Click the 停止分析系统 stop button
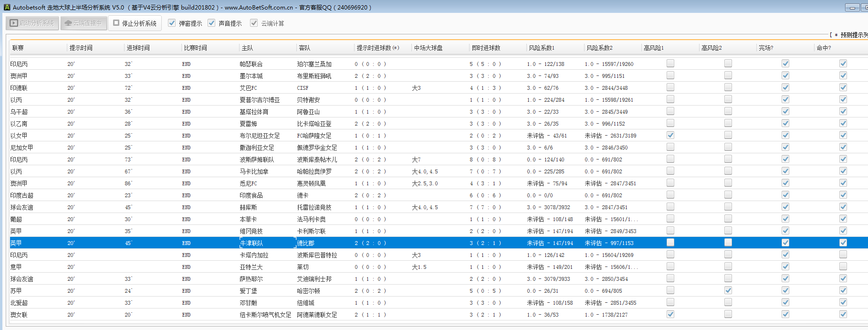Screen dimensions: 868x330 tap(135, 23)
